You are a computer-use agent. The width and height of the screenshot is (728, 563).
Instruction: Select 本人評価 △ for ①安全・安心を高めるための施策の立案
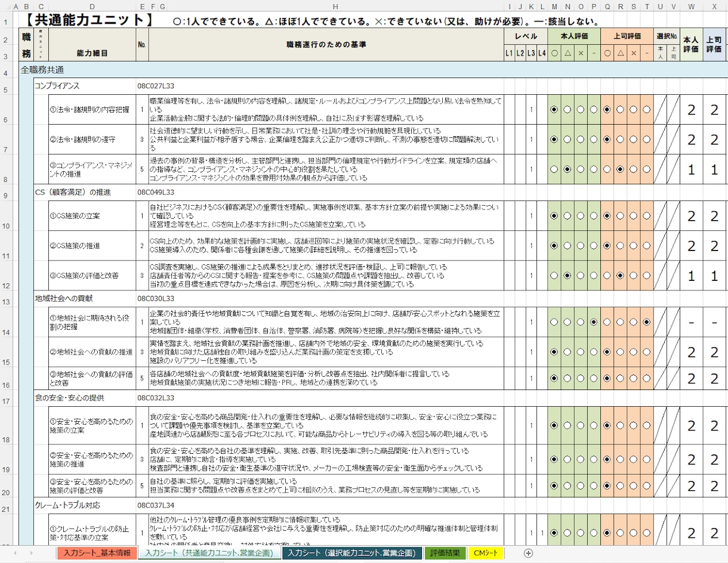(567, 426)
